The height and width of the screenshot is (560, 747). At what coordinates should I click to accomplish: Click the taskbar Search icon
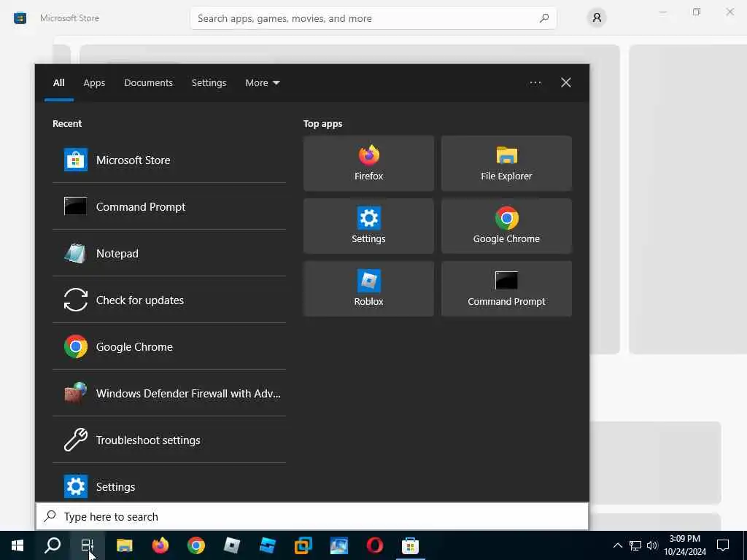click(x=53, y=545)
